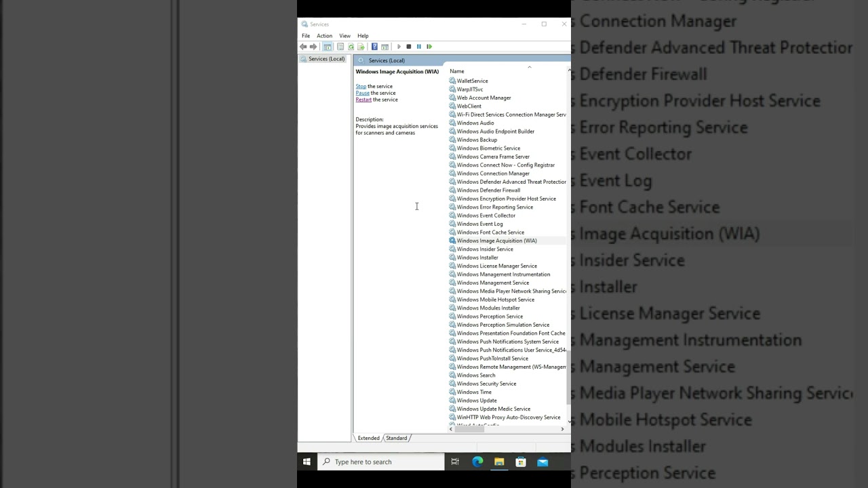Open the Action menu
The image size is (868, 488).
coord(324,36)
